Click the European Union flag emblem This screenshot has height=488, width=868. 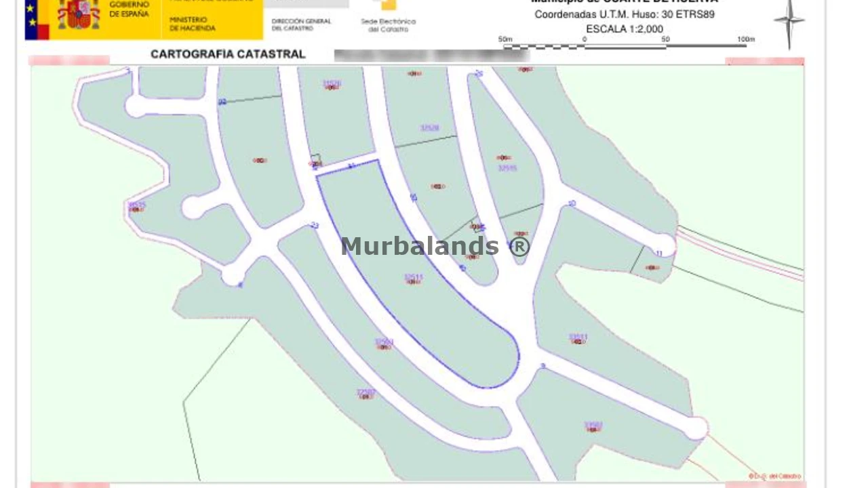(37, 20)
